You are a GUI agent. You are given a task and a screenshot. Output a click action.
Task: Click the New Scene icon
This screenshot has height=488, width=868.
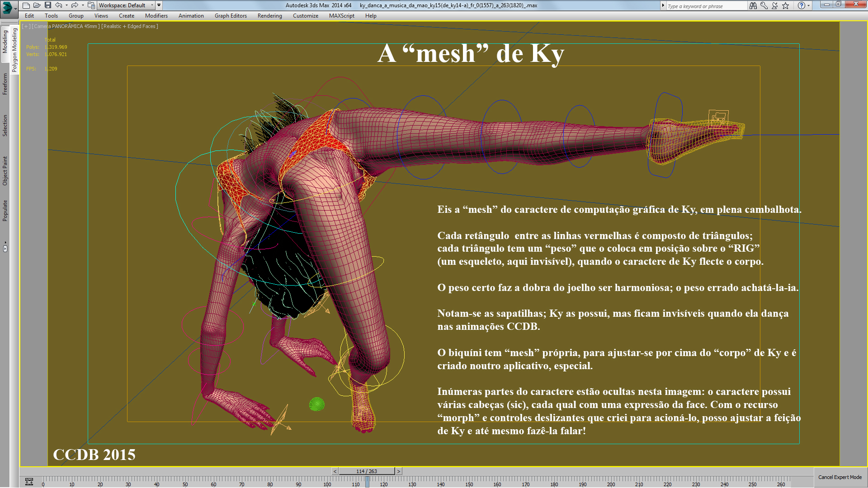coord(26,5)
